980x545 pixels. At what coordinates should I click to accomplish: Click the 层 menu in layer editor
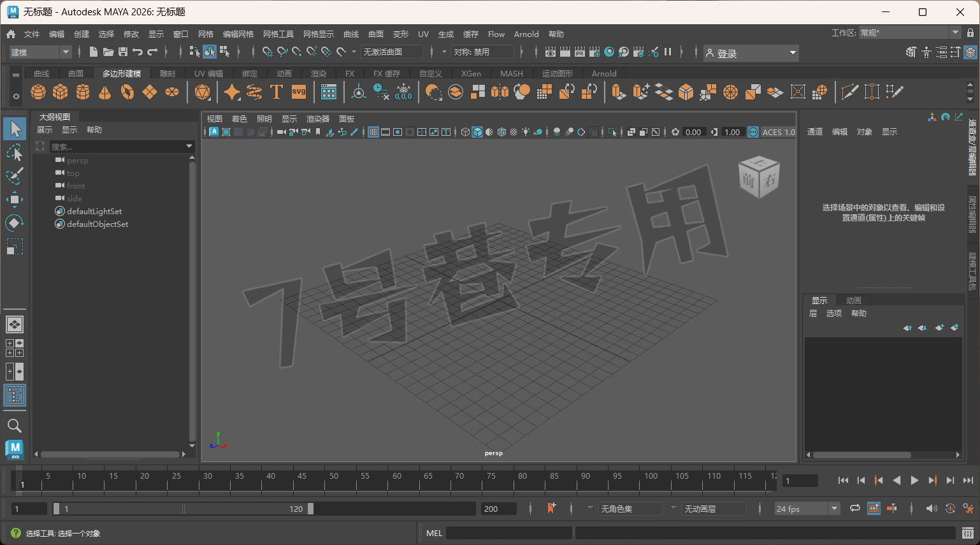pos(813,314)
